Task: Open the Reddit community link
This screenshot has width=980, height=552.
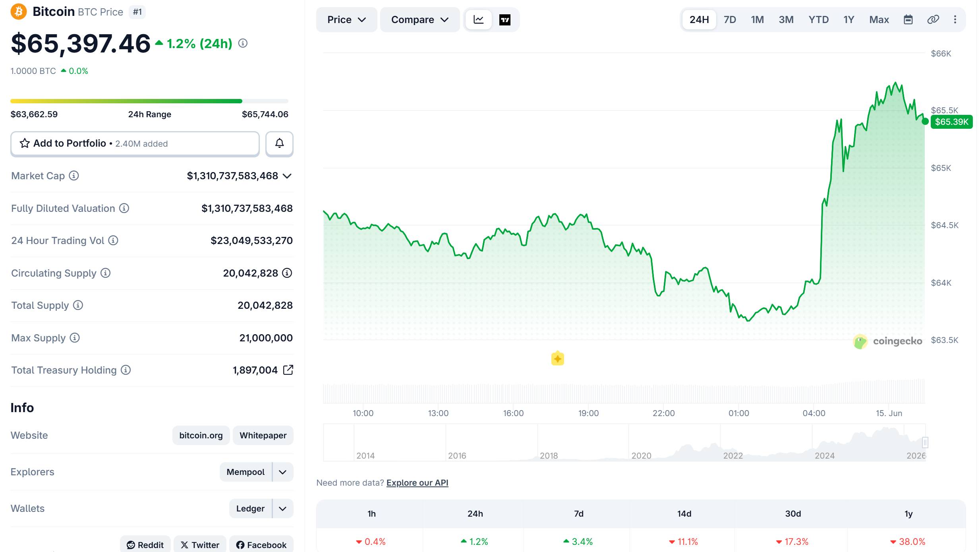Action: tap(145, 544)
